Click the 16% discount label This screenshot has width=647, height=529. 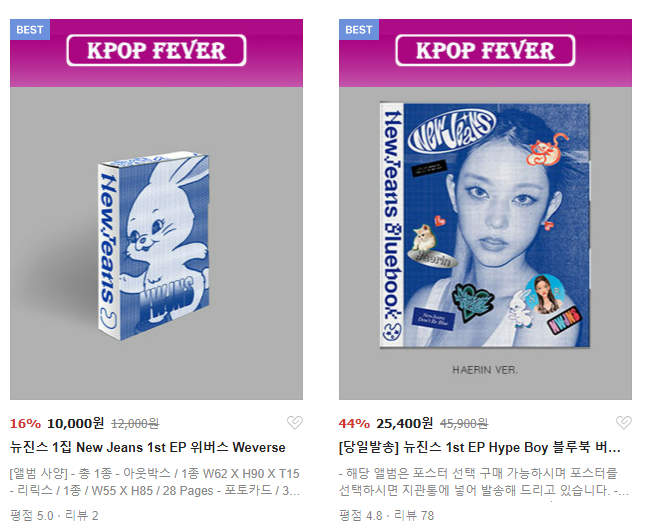click(x=26, y=424)
